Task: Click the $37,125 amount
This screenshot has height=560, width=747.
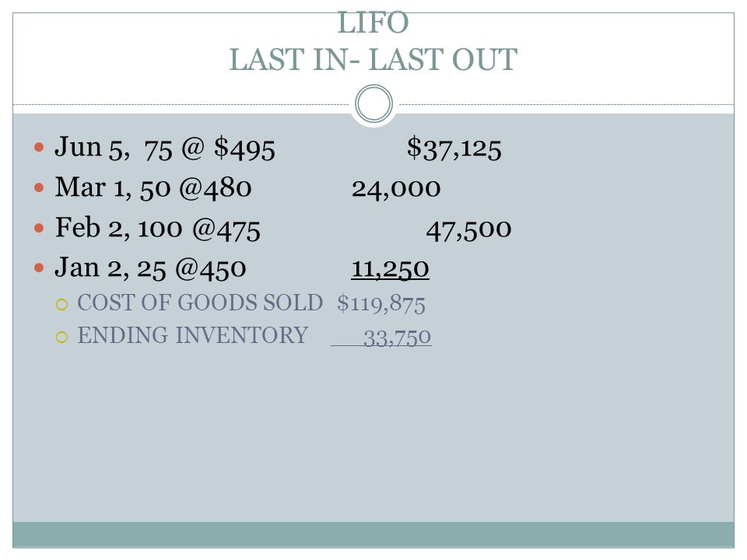Action: 454,148
